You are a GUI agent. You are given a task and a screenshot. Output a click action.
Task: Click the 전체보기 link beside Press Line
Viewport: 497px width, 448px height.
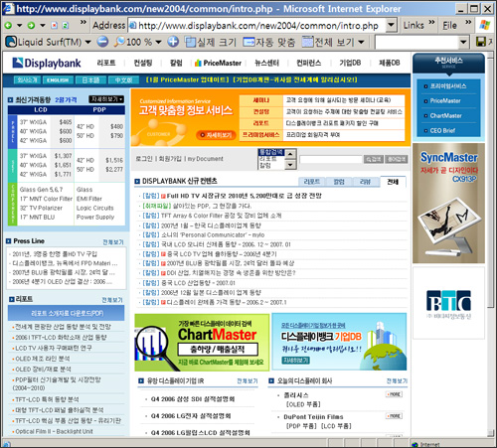pos(113,242)
